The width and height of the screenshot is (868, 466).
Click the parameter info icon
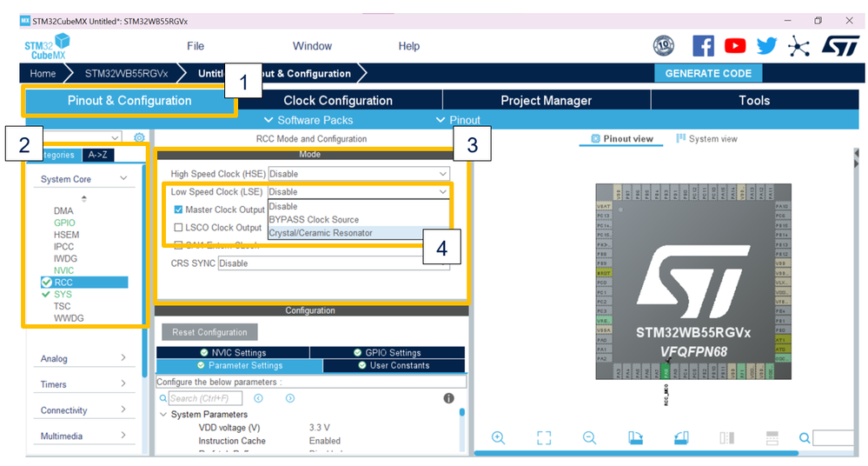coord(449,398)
